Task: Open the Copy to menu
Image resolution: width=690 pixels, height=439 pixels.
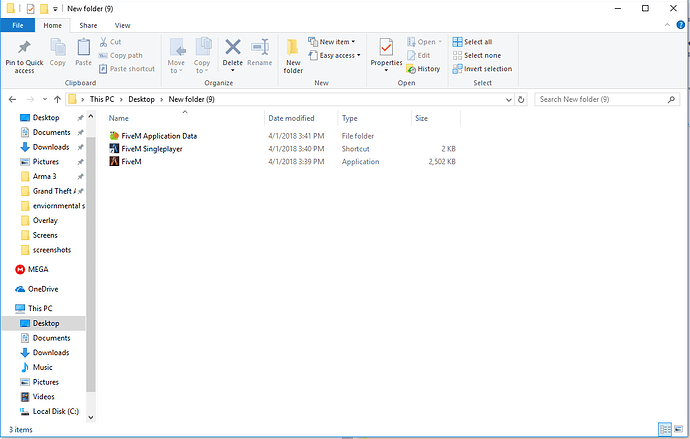Action: coord(202,55)
